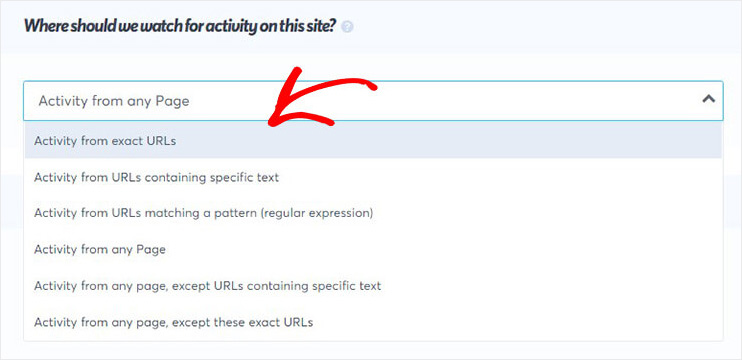
Task: Pick the second entry about URLs containing text
Action: (373, 177)
